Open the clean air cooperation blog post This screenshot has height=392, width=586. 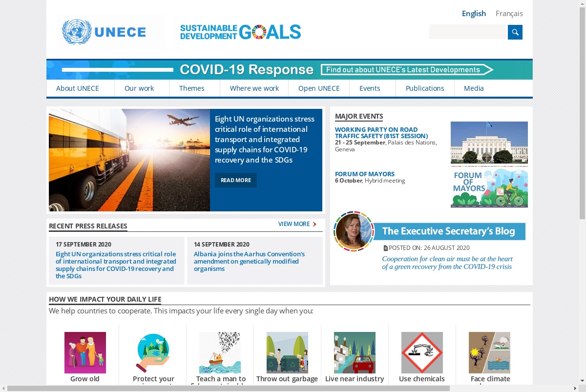(447, 263)
